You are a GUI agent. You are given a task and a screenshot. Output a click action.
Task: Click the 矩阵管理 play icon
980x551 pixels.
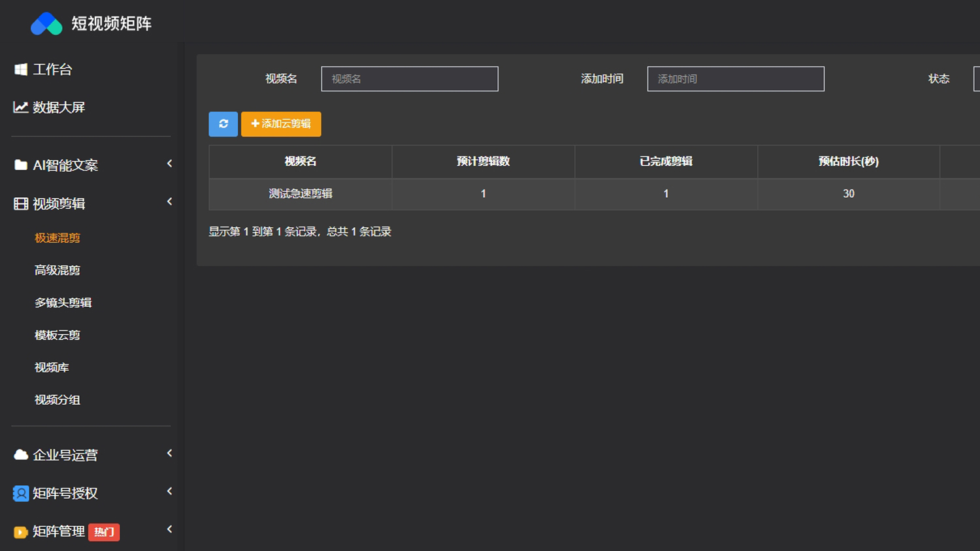tap(21, 532)
